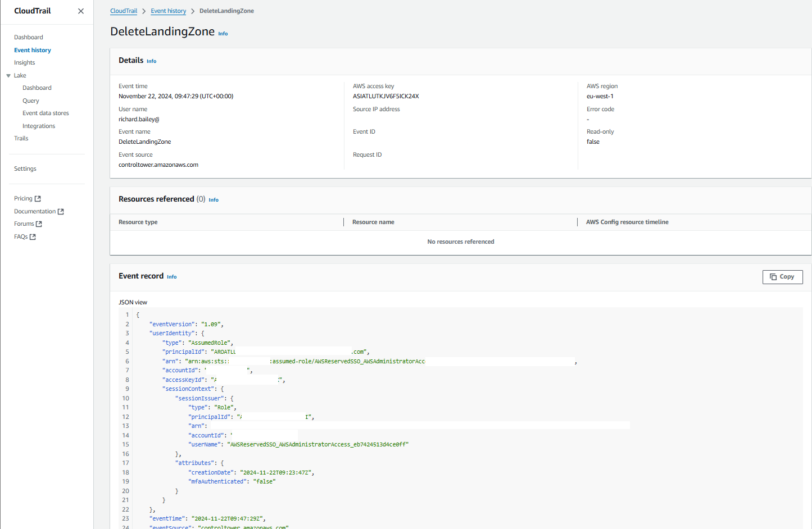
Task: Click AWS Config resource timeline column header
Action: click(x=627, y=222)
